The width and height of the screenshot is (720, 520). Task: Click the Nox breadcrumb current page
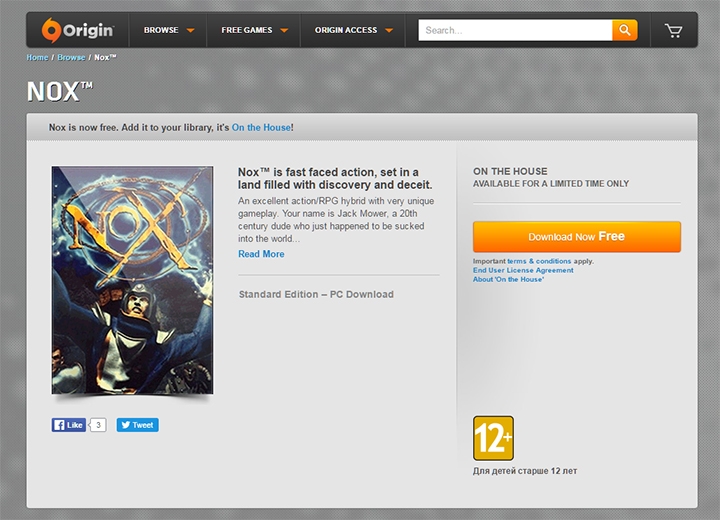(x=105, y=57)
